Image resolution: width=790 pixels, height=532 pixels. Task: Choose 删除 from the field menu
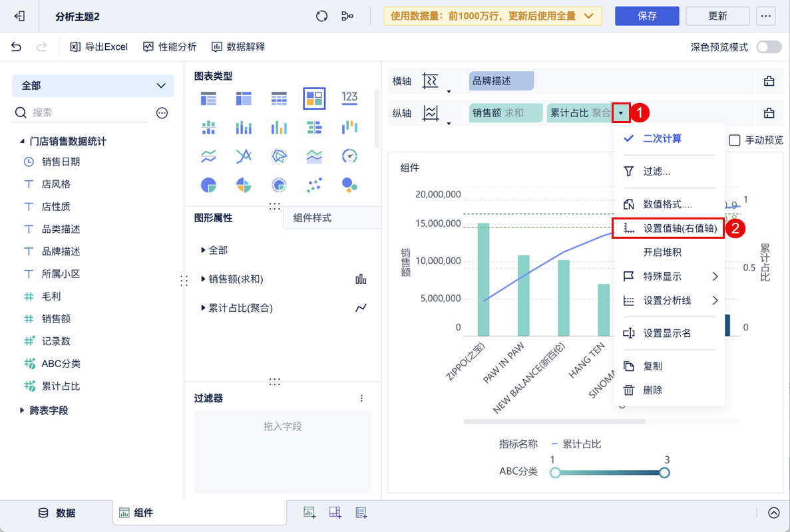(x=669, y=390)
